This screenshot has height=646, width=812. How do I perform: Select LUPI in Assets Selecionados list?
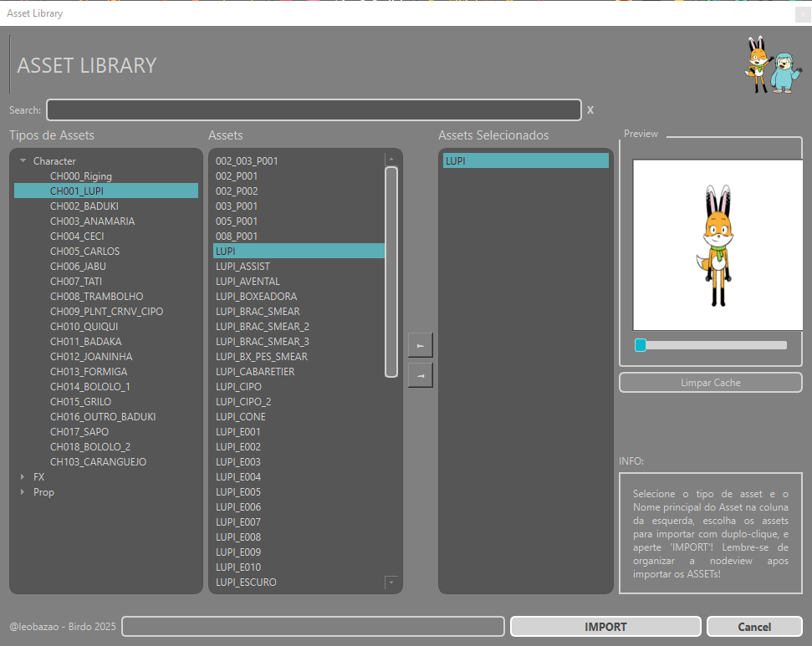(525, 160)
